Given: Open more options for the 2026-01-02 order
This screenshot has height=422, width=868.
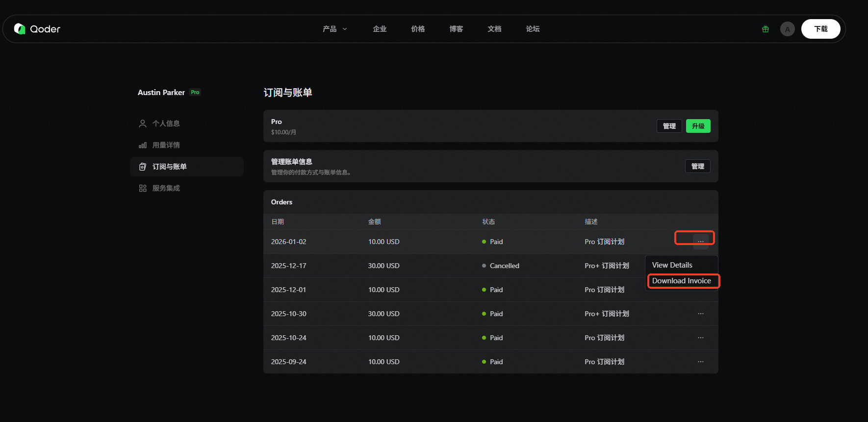Looking at the screenshot, I should pyautogui.click(x=701, y=241).
